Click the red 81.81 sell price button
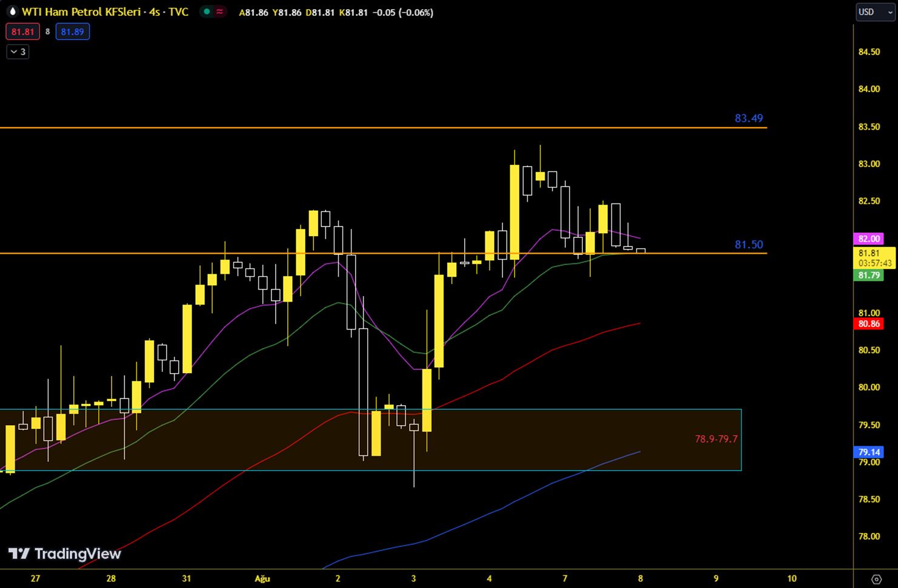 pyautogui.click(x=23, y=31)
